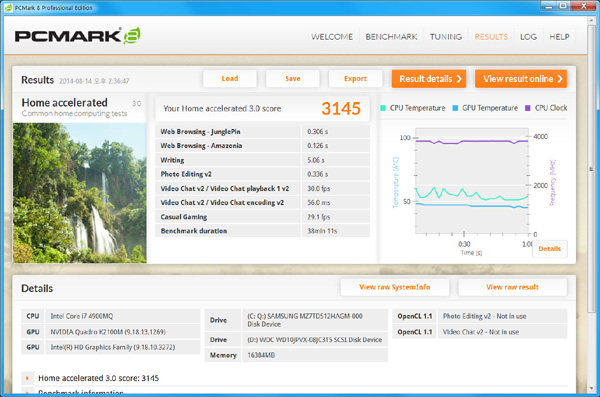Export the benchmark result

point(355,78)
